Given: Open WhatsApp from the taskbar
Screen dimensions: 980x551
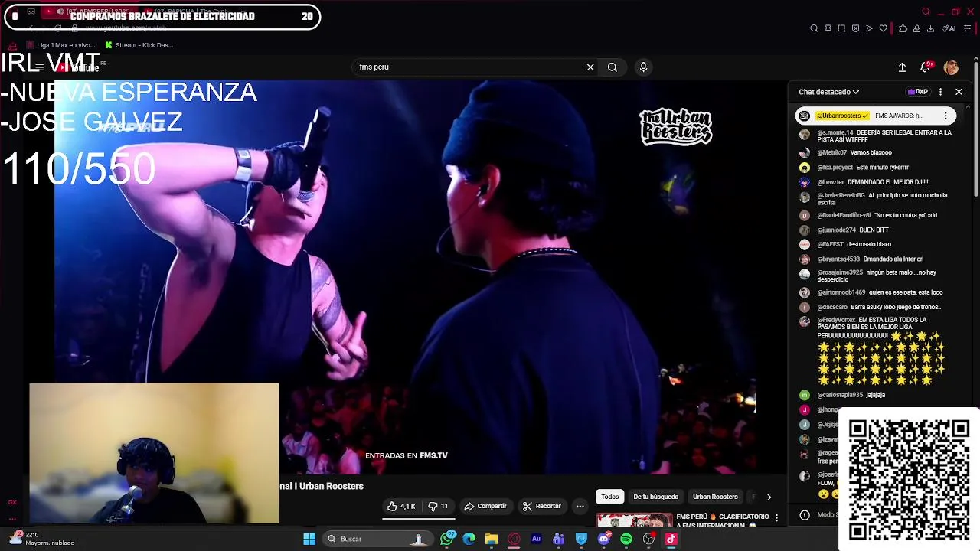Looking at the screenshot, I should 447,539.
